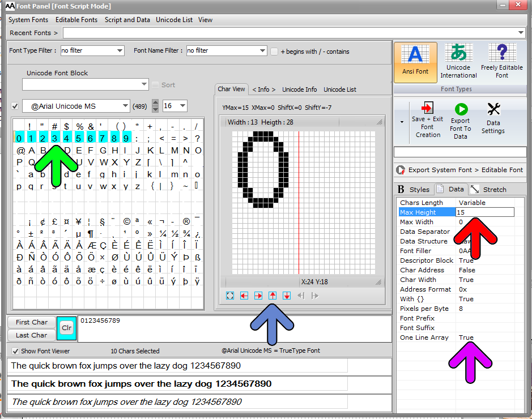Toggle the Sort checkbox
Screen dimensions: 532x419
[x=155, y=85]
